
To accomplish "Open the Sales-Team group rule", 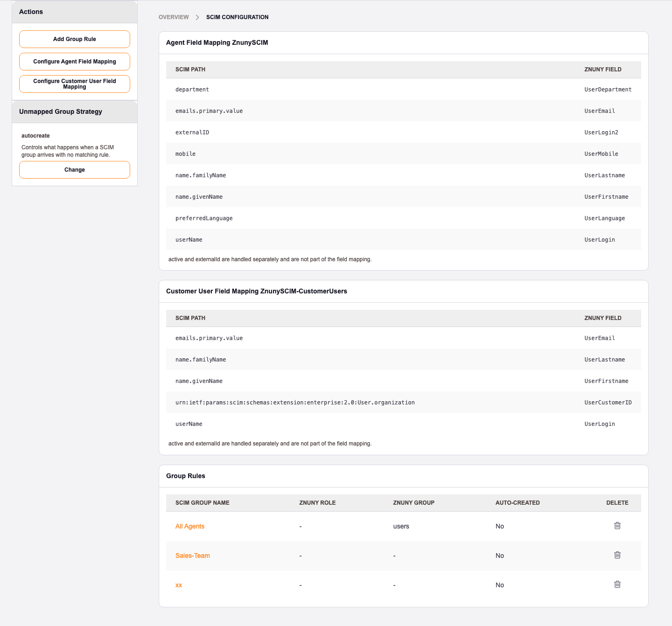I will 193,556.
